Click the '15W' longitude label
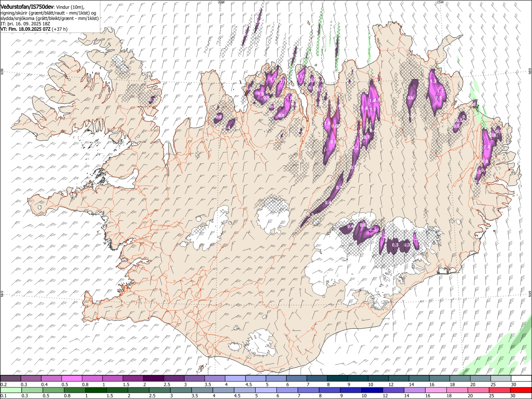This screenshot has width=532, height=399. click(440, 2)
